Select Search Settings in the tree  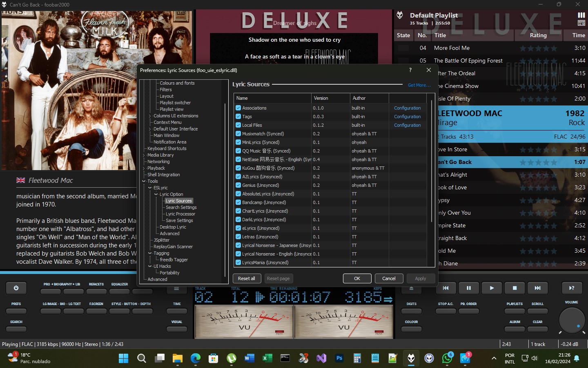coord(181,207)
